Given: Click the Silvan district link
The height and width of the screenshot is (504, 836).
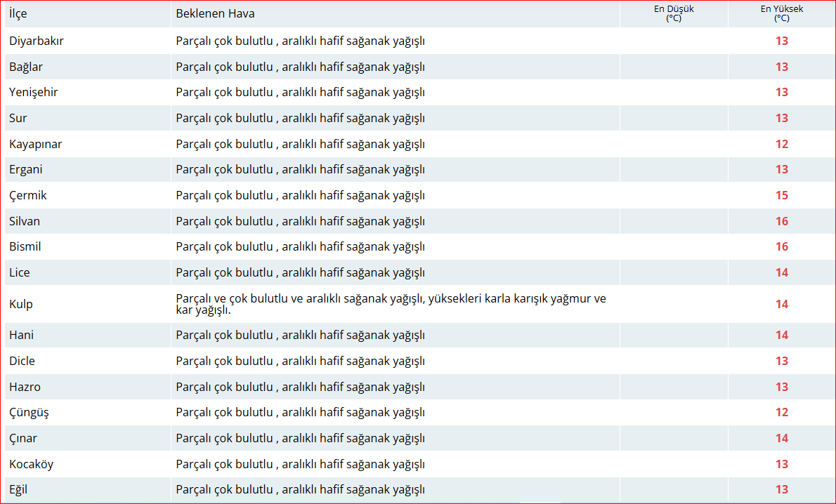Looking at the screenshot, I should point(25,221).
